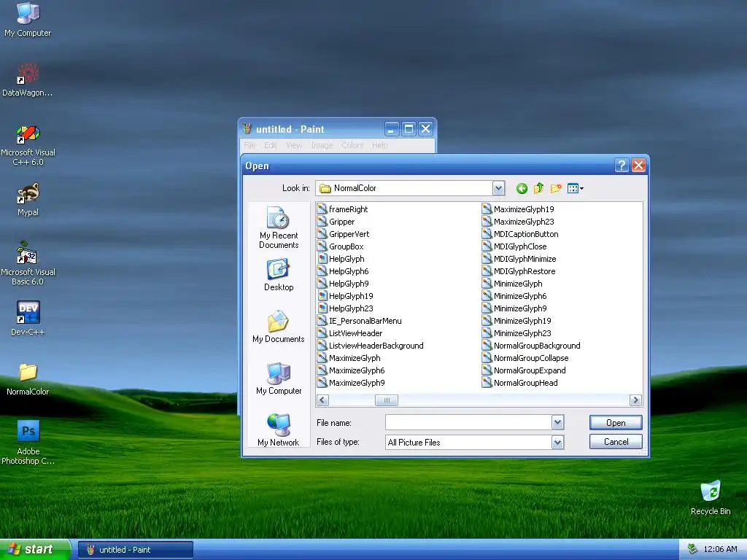Click the system tray network icon
The height and width of the screenshot is (560, 747).
[x=692, y=549]
